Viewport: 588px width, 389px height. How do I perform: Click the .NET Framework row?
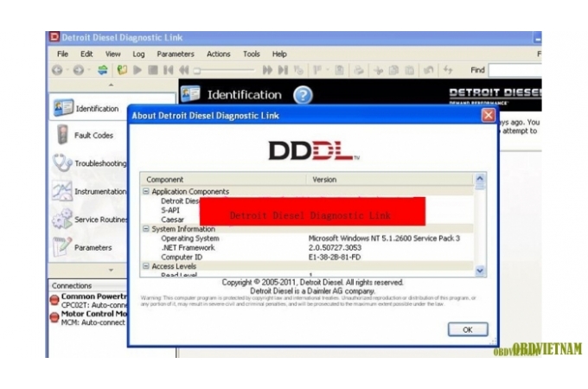click(307, 248)
